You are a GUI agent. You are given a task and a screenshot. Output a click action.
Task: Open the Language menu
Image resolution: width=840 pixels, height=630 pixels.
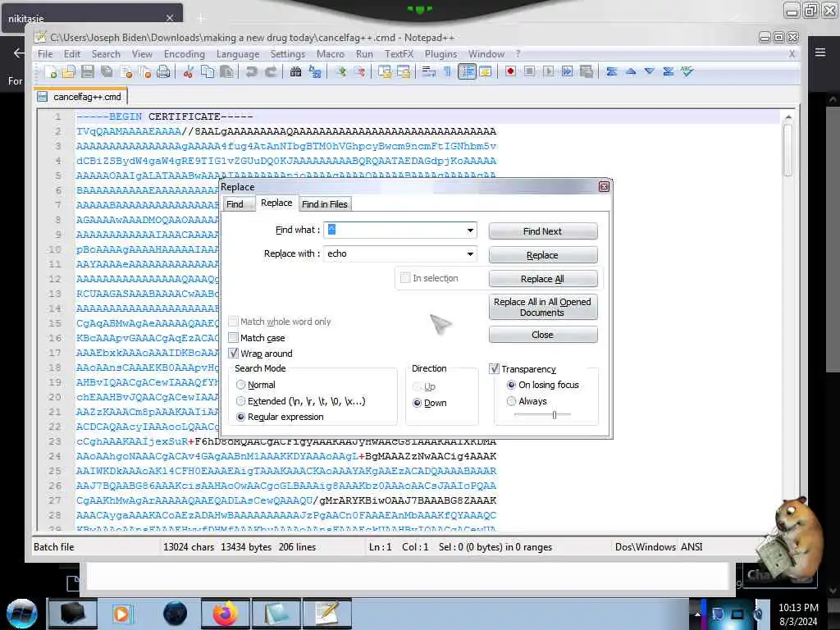pyautogui.click(x=238, y=54)
